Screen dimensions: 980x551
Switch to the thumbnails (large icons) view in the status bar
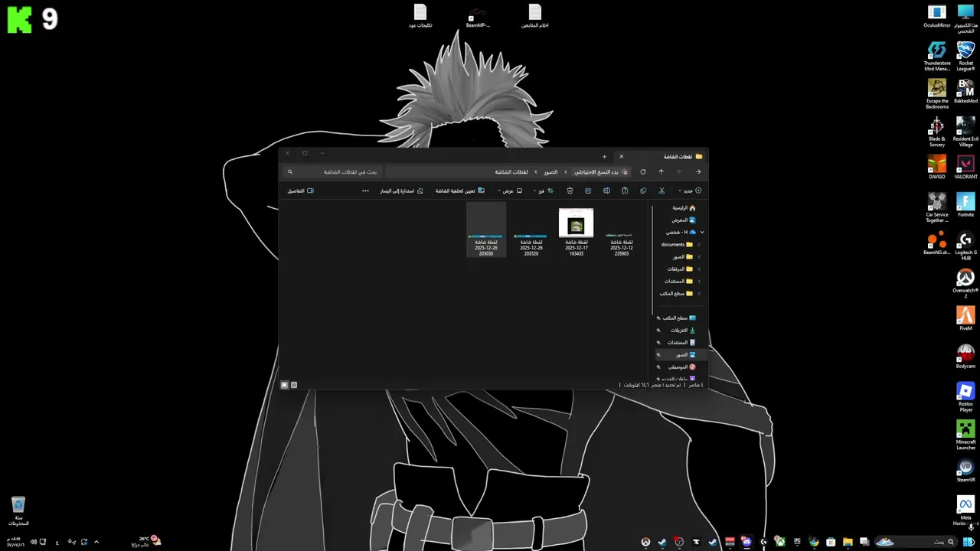(x=284, y=385)
